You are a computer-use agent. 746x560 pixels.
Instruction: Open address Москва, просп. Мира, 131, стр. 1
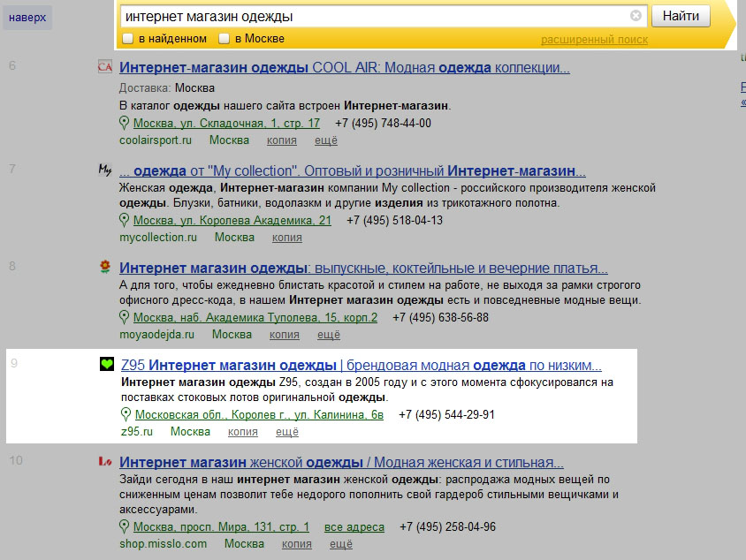point(221,526)
